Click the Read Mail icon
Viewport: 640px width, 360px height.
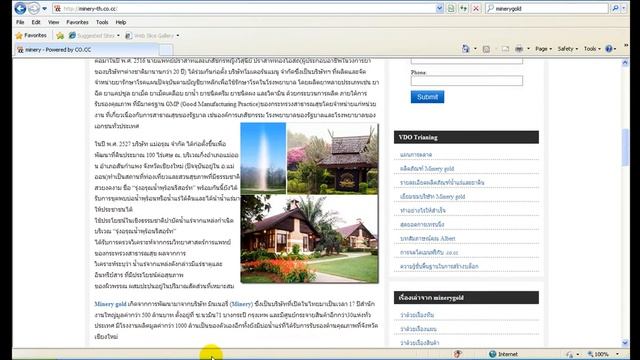coord(505,49)
